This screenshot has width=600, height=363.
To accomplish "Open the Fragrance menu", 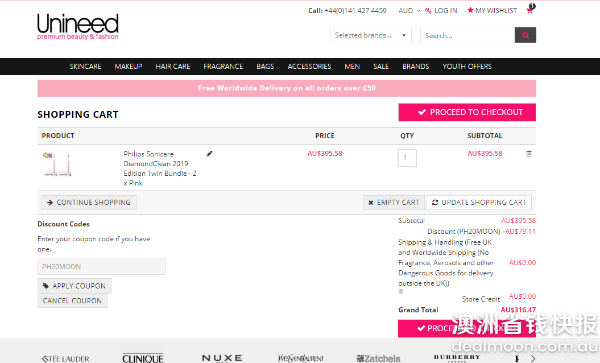I will click(x=223, y=67).
